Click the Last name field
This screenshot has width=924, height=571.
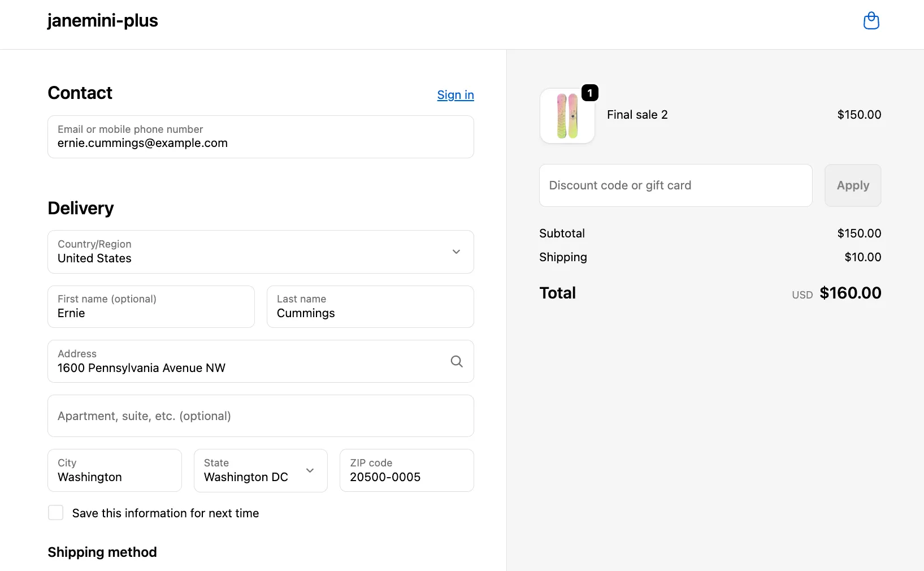click(370, 307)
